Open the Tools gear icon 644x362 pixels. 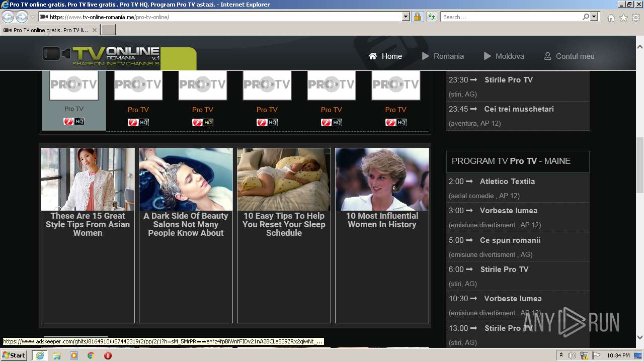coord(636,18)
